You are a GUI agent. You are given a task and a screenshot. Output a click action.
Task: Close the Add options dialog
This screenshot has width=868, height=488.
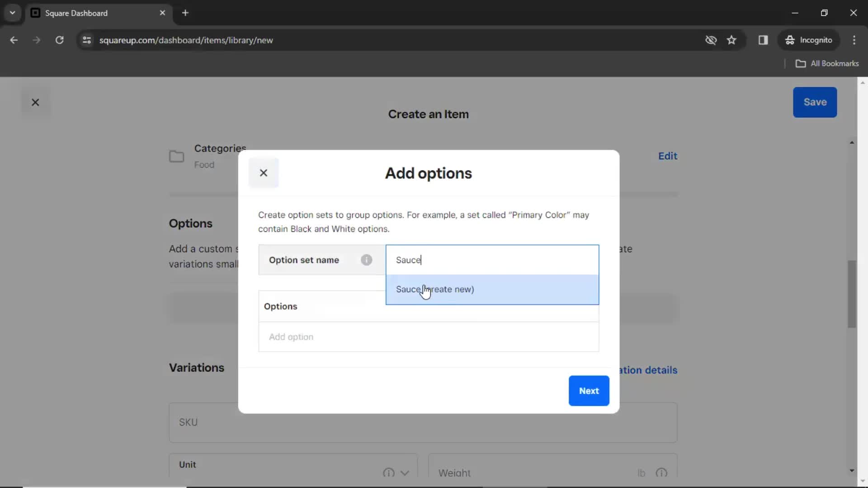[x=264, y=173]
